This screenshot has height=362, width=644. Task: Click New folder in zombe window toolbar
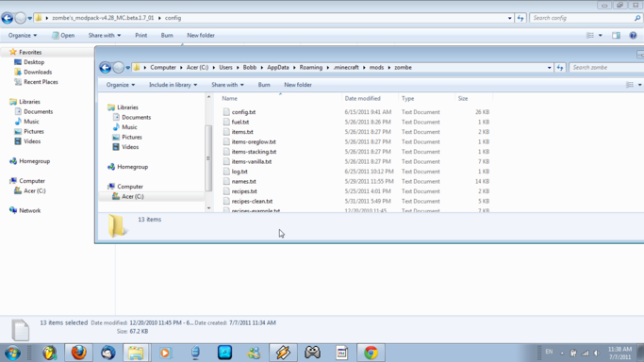298,85
